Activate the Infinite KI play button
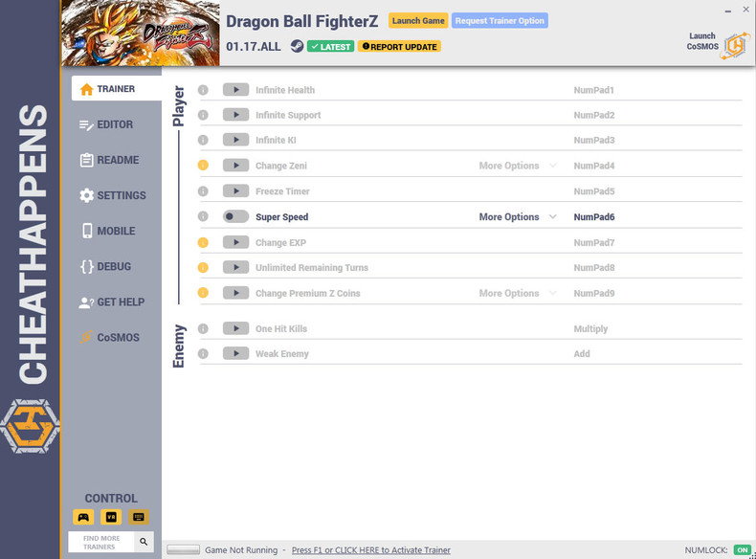Viewport: 756px width, 559px height. pyautogui.click(x=235, y=140)
